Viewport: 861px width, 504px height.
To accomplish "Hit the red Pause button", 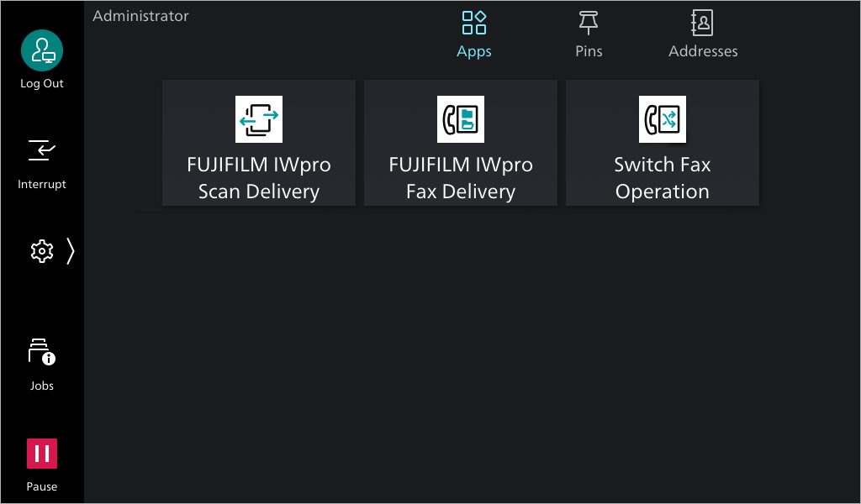I will pyautogui.click(x=42, y=454).
